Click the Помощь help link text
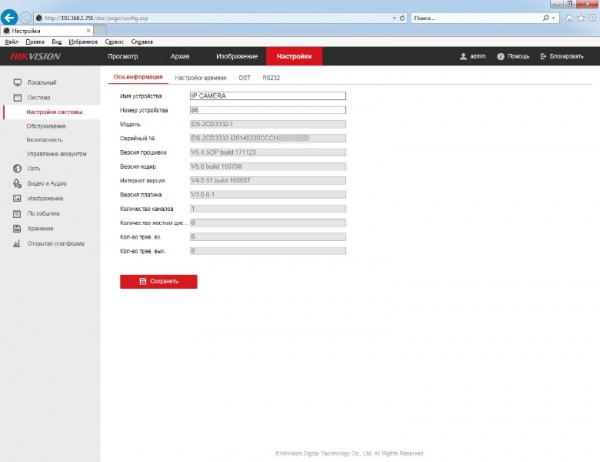Image resolution: width=600 pixels, height=462 pixels. pos(518,56)
